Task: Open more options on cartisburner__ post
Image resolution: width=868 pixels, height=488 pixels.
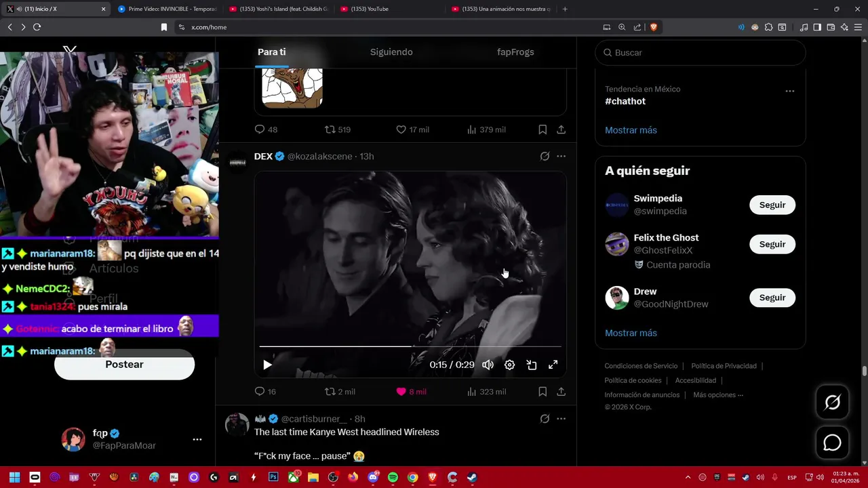Action: (x=561, y=419)
